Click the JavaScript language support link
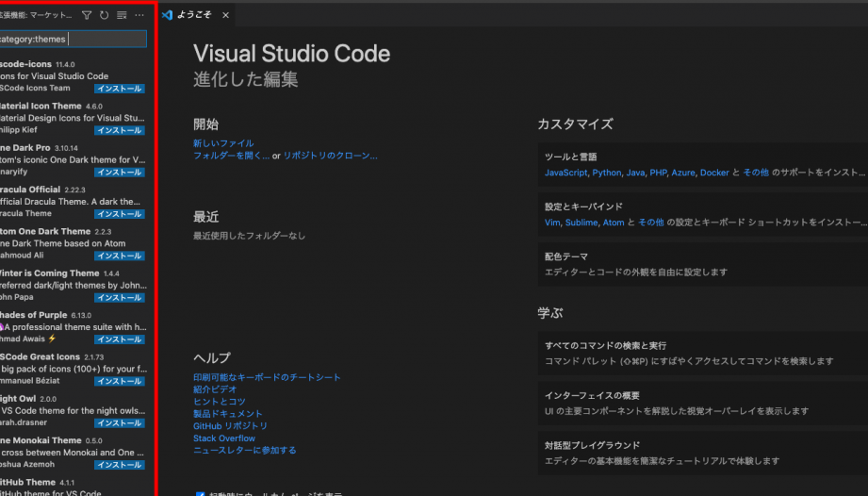Screen dimensions: 868x496 565,173
